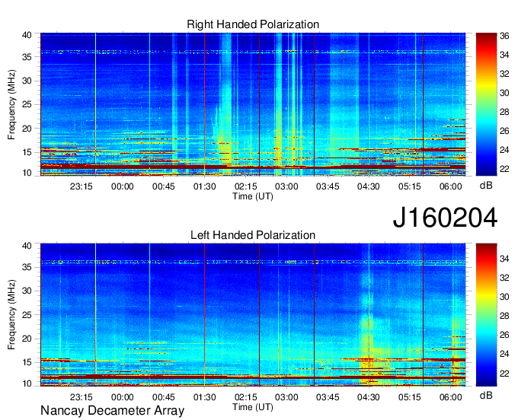Click the J160204 observation label

[x=445, y=218]
